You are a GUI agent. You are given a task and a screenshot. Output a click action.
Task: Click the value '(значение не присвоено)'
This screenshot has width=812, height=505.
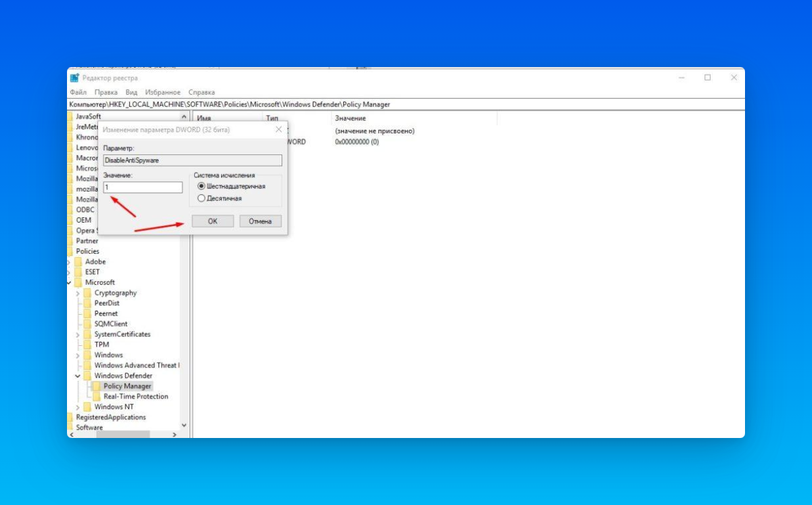point(374,131)
